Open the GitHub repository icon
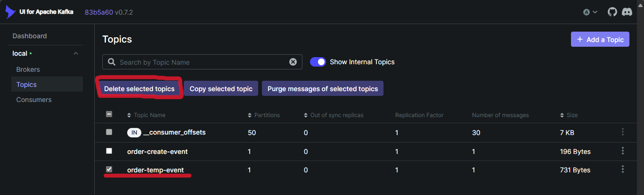This screenshot has height=195, width=644. (612, 12)
